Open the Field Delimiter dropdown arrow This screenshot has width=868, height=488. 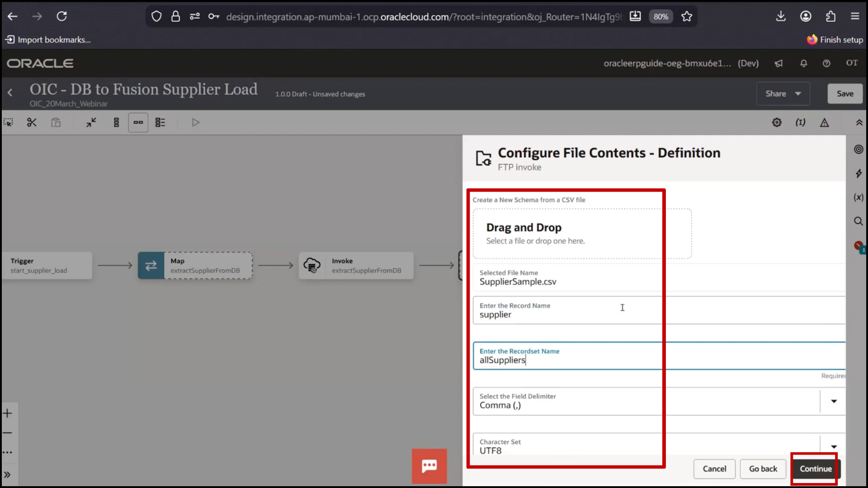[834, 401]
